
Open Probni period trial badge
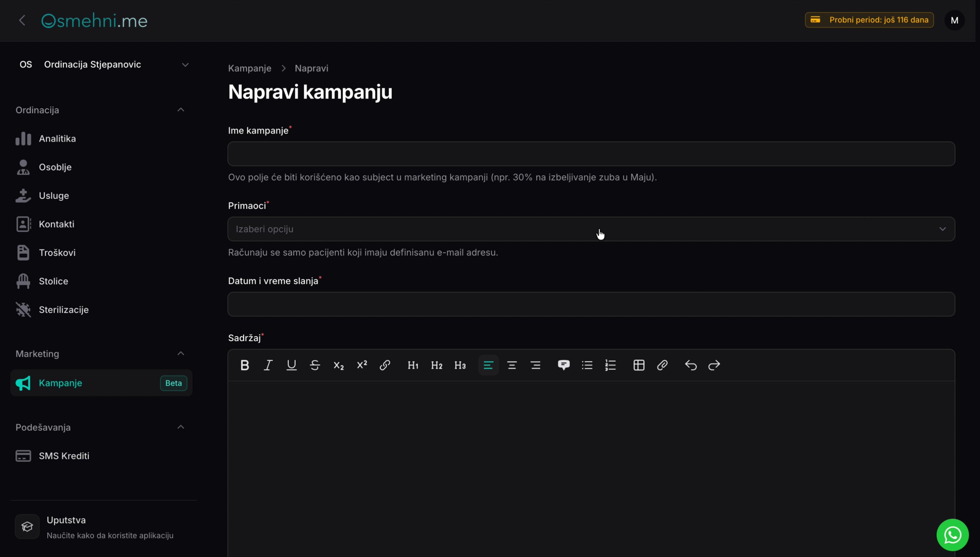point(869,20)
